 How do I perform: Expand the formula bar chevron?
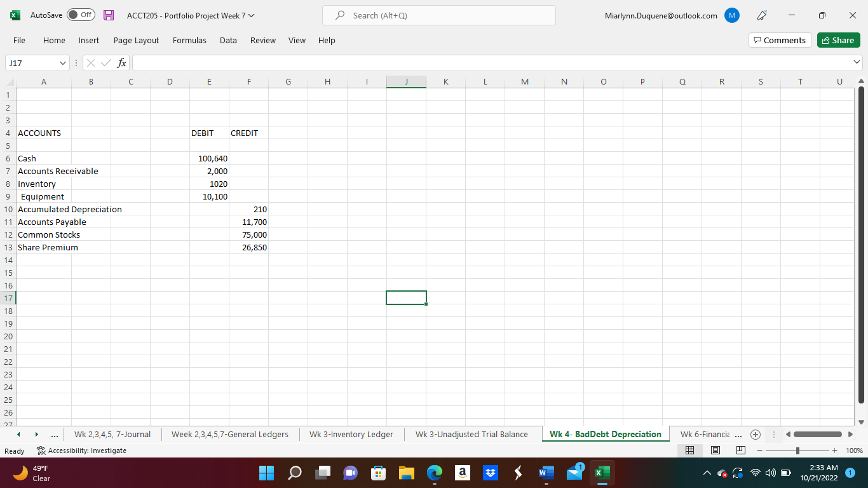(857, 62)
